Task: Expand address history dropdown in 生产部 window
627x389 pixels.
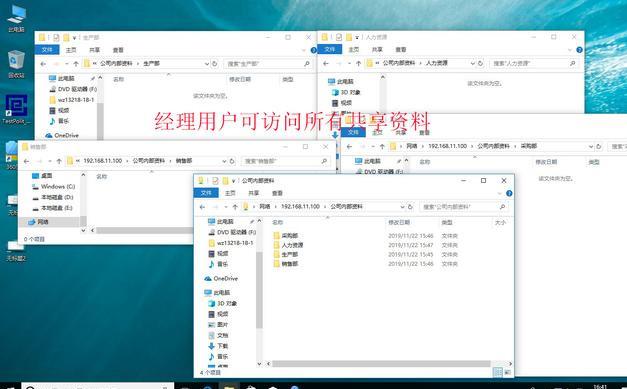Action: pos(207,64)
